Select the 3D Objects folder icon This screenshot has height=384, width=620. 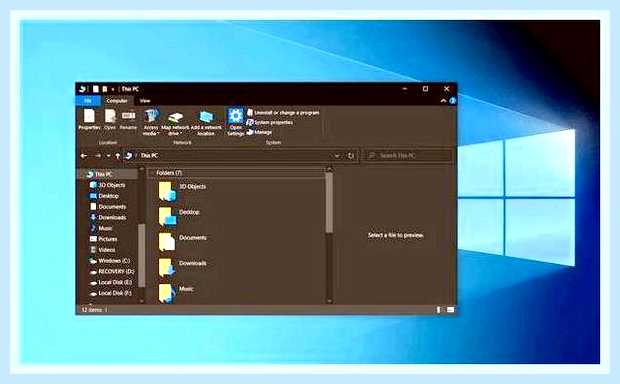pyautogui.click(x=167, y=191)
